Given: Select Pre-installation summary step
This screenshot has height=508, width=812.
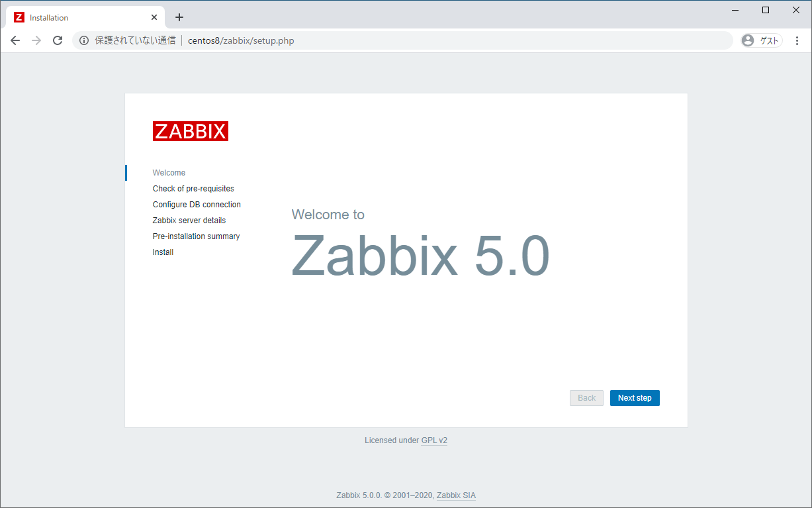Looking at the screenshot, I should click(196, 236).
